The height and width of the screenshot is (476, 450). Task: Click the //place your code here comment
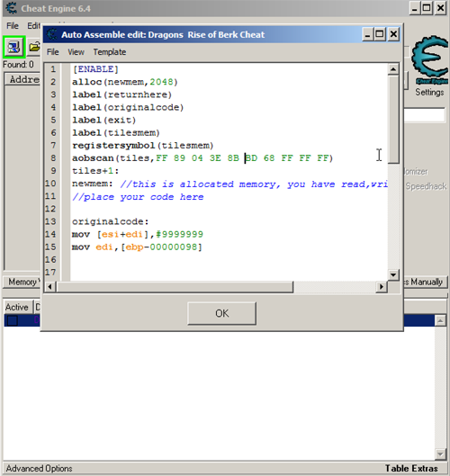tap(138, 197)
